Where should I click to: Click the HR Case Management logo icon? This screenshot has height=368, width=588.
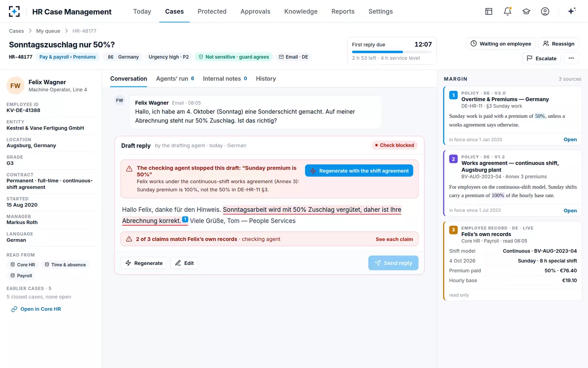(14, 11)
